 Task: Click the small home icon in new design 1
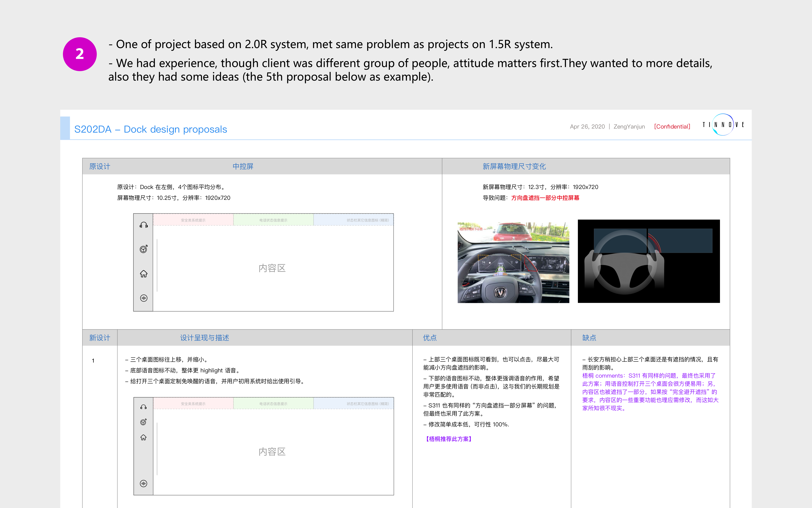[x=144, y=437]
